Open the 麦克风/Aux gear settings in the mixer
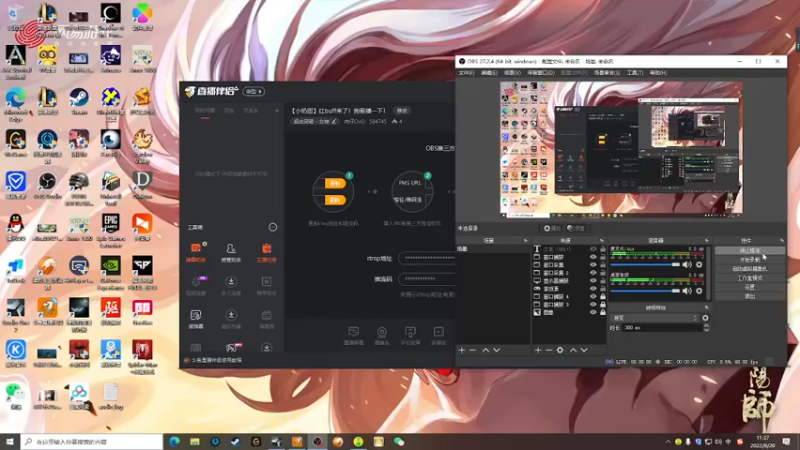 [699, 264]
